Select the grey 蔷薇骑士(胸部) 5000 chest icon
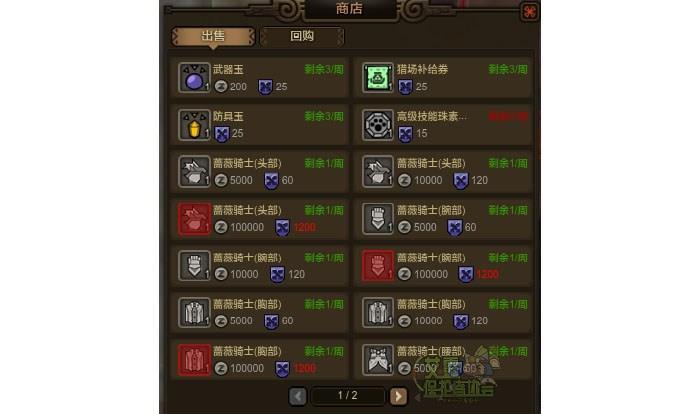Screen dimensions: 700x414 (194, 313)
